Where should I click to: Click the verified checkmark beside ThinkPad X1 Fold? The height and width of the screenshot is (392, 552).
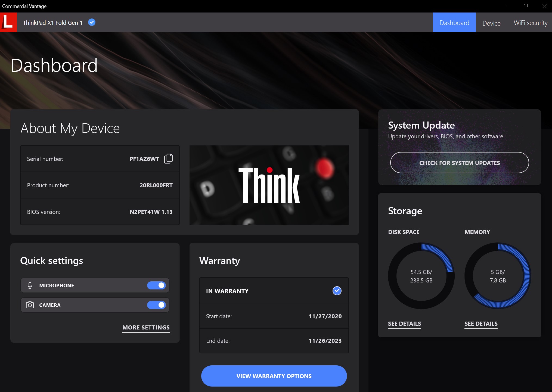pos(92,22)
